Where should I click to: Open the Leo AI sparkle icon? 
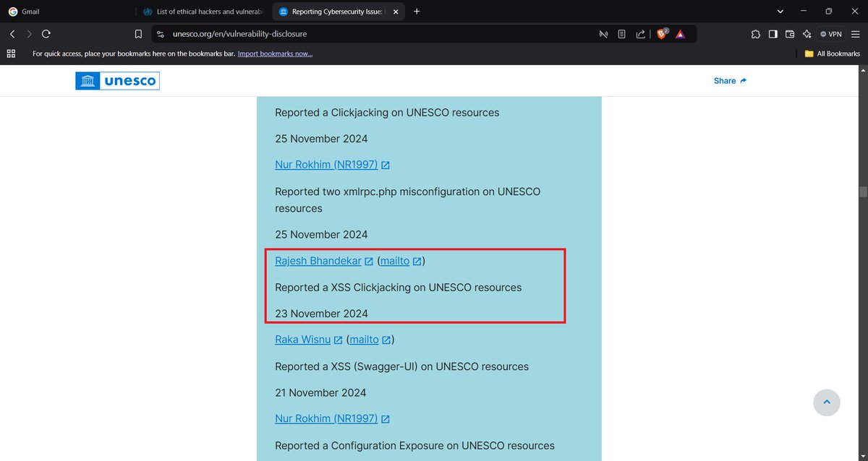(x=807, y=34)
